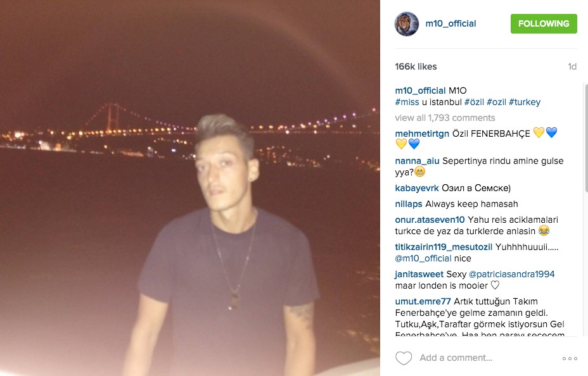The width and height of the screenshot is (588, 376).
Task: Open commenter kabayevrk's profile
Action: coord(417,188)
